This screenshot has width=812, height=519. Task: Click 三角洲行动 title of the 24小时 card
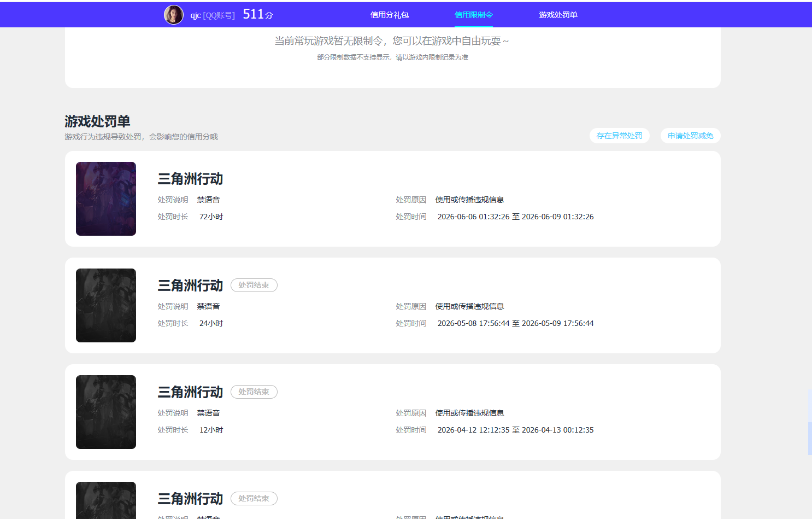pyautogui.click(x=190, y=285)
